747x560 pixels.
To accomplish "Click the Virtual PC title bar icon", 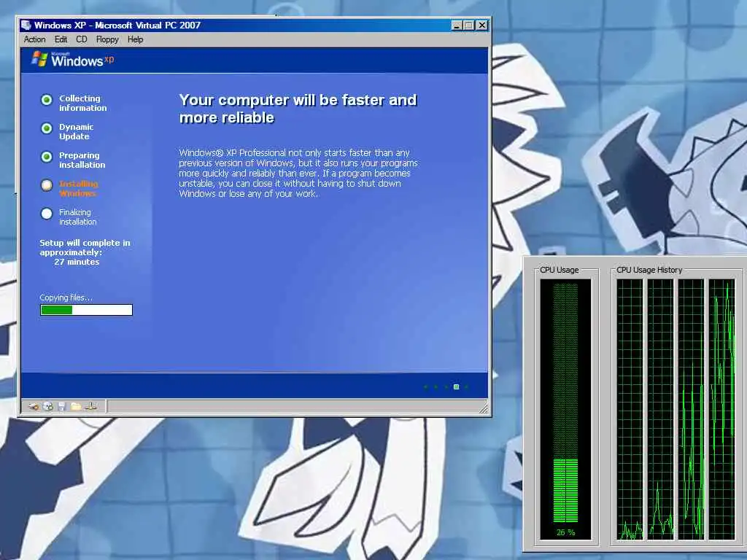I will coord(26,26).
